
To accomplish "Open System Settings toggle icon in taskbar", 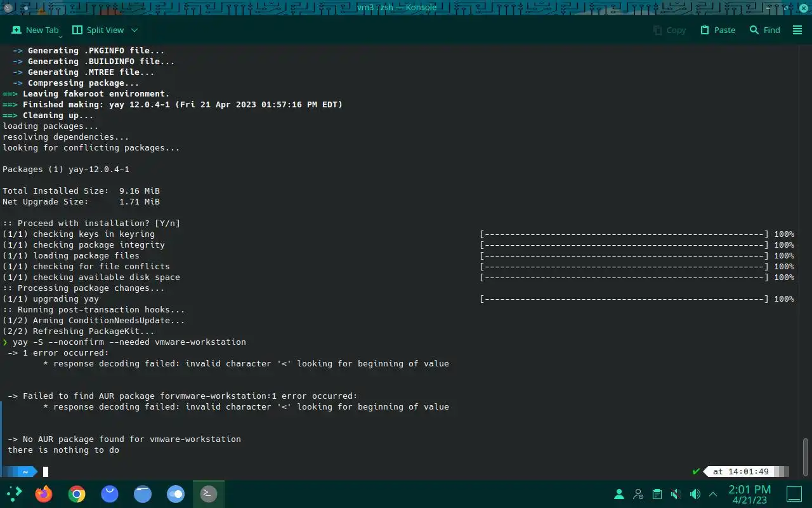I will 176,493.
